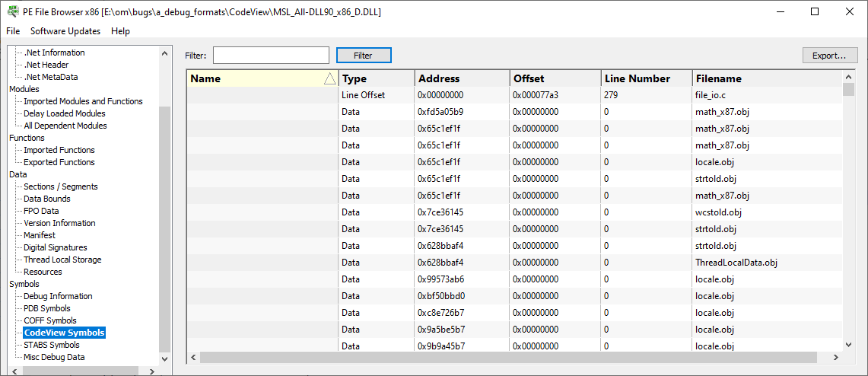Click the table horizontal scrollbar thumb

(x=508, y=358)
